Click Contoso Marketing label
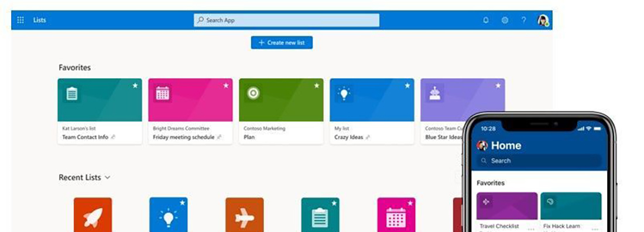 (x=264, y=129)
